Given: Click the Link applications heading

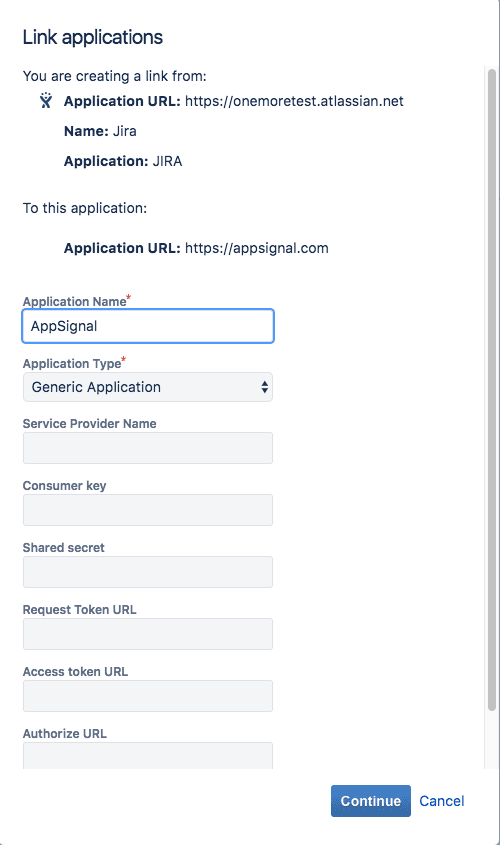Looking at the screenshot, I should [x=93, y=37].
